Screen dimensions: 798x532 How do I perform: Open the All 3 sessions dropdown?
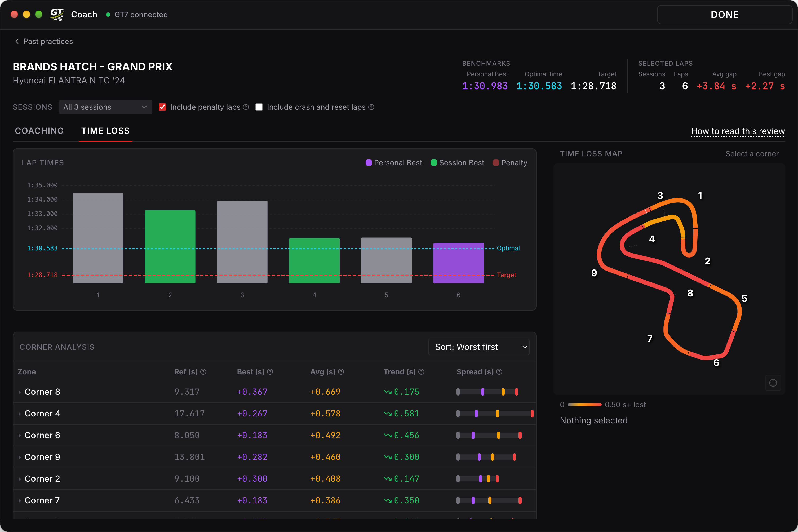tap(105, 107)
